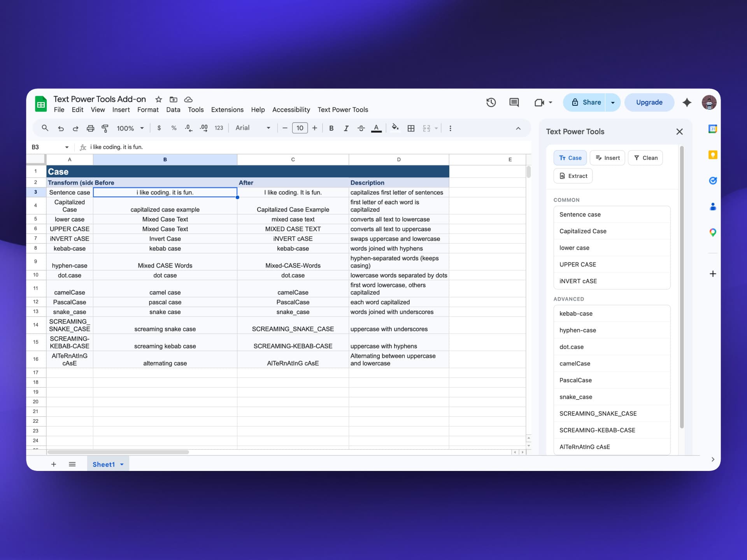Apply Sentence case from the sidebar list
The height and width of the screenshot is (560, 747).
612,215
